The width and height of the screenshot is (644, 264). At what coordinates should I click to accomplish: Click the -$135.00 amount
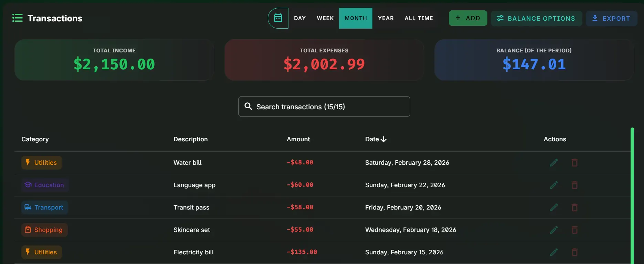(302, 252)
